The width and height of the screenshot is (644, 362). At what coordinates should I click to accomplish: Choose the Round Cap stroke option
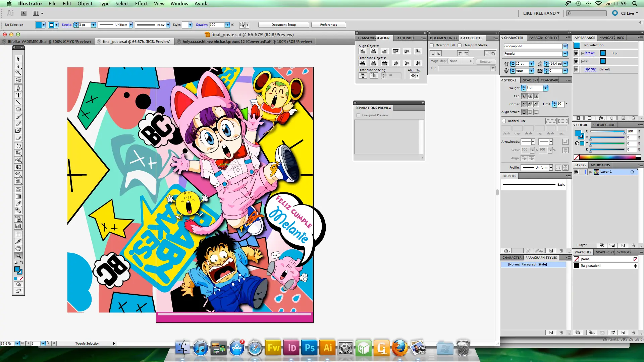click(530, 96)
